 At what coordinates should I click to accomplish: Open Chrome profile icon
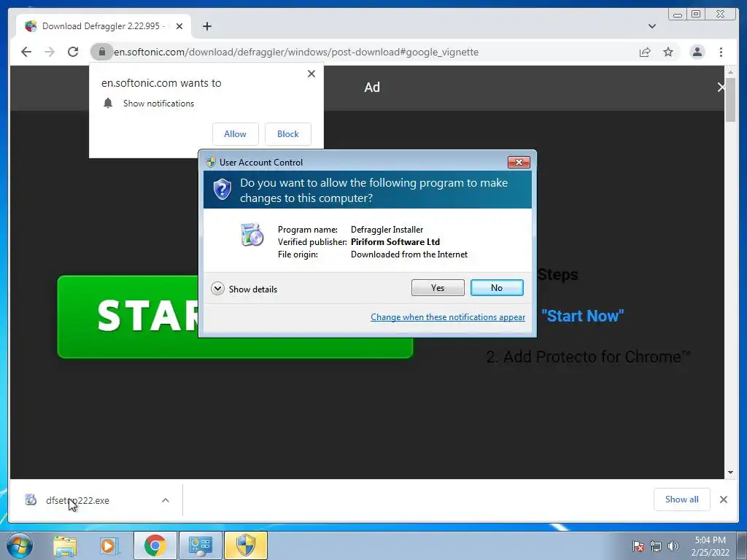[697, 52]
